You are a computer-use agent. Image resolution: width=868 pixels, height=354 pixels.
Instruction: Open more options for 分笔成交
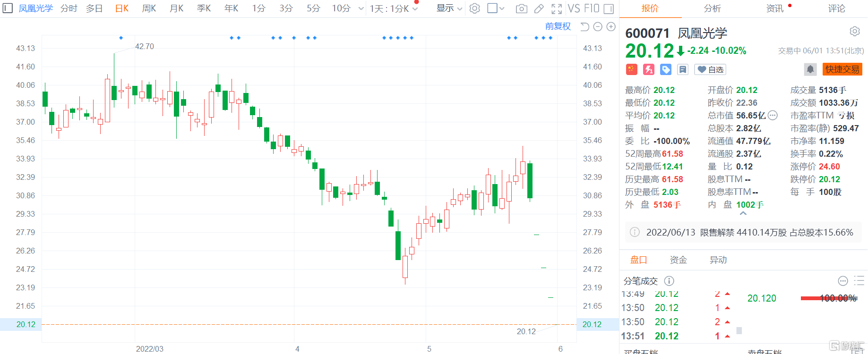(843, 281)
